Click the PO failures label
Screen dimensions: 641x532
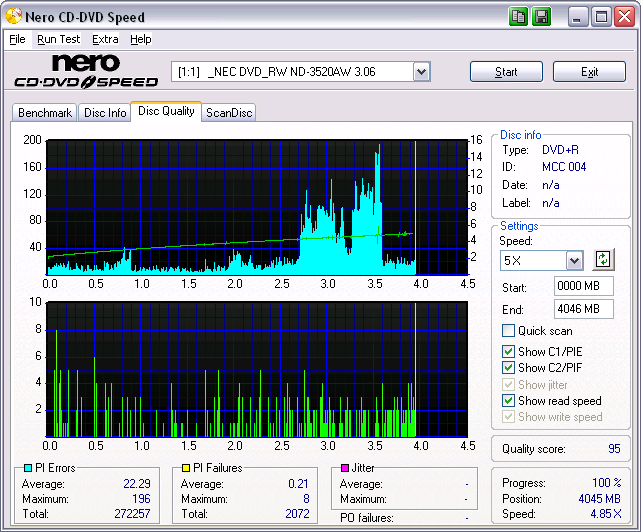[x=366, y=518]
